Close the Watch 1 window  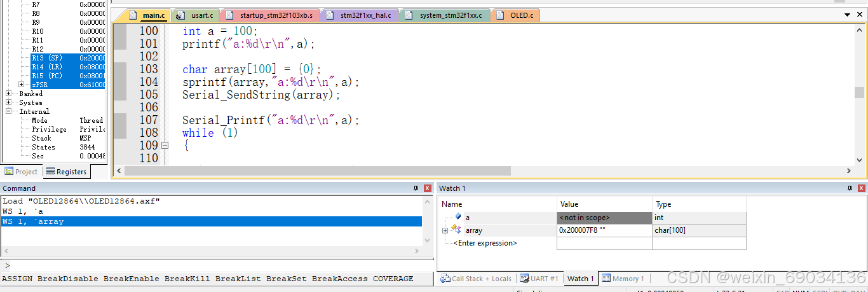(861, 188)
